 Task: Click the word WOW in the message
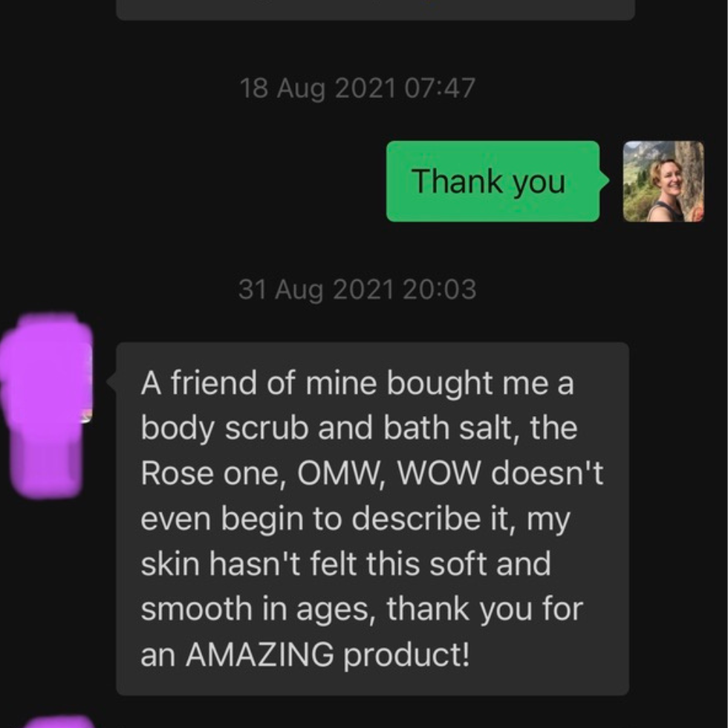439,473
